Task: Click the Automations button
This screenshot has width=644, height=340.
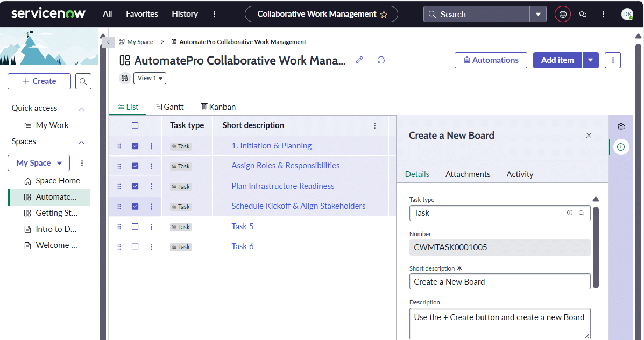Action: tap(490, 60)
